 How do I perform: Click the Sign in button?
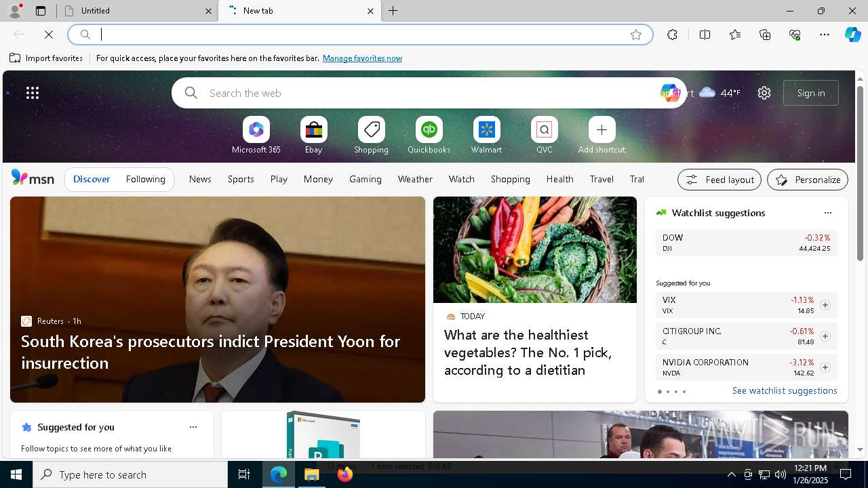pos(811,93)
